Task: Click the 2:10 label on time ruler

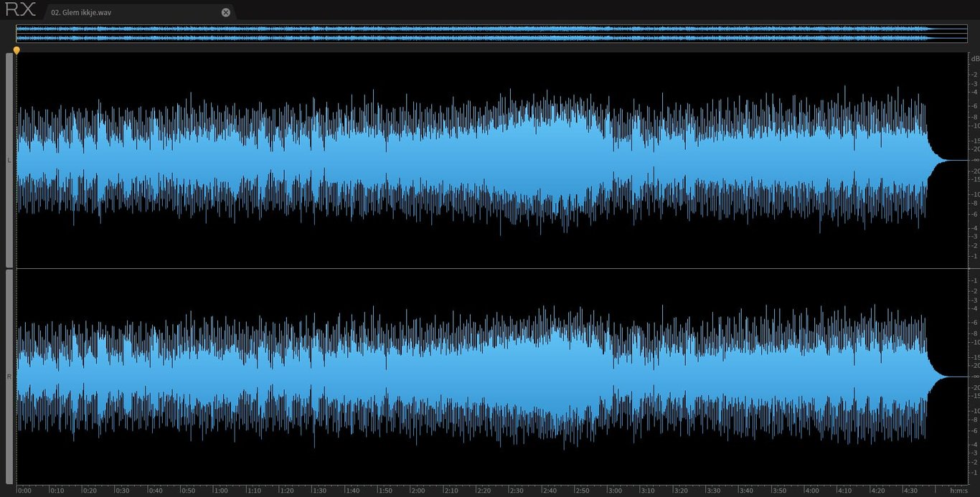Action: pos(452,491)
